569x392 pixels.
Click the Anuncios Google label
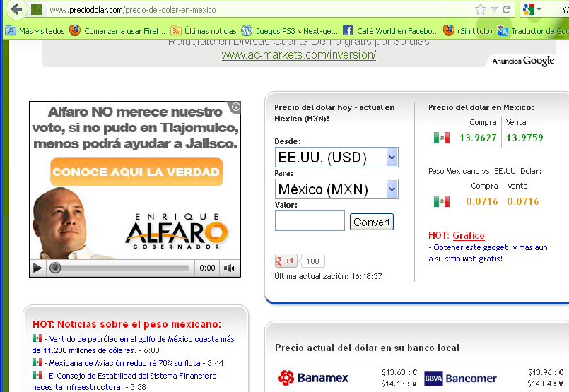(523, 61)
